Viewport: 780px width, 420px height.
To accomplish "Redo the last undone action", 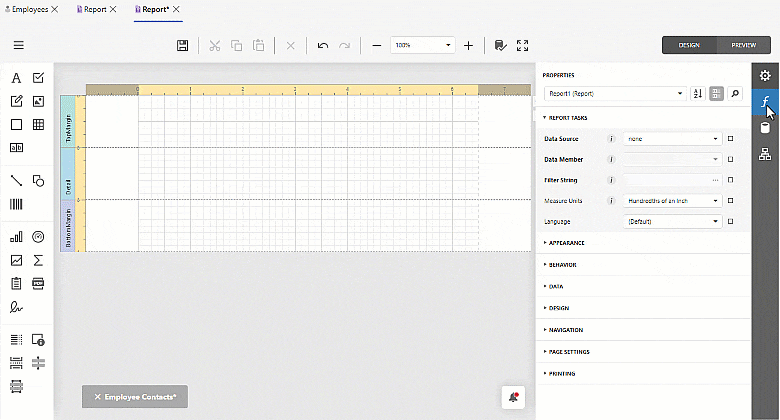I will pos(344,46).
